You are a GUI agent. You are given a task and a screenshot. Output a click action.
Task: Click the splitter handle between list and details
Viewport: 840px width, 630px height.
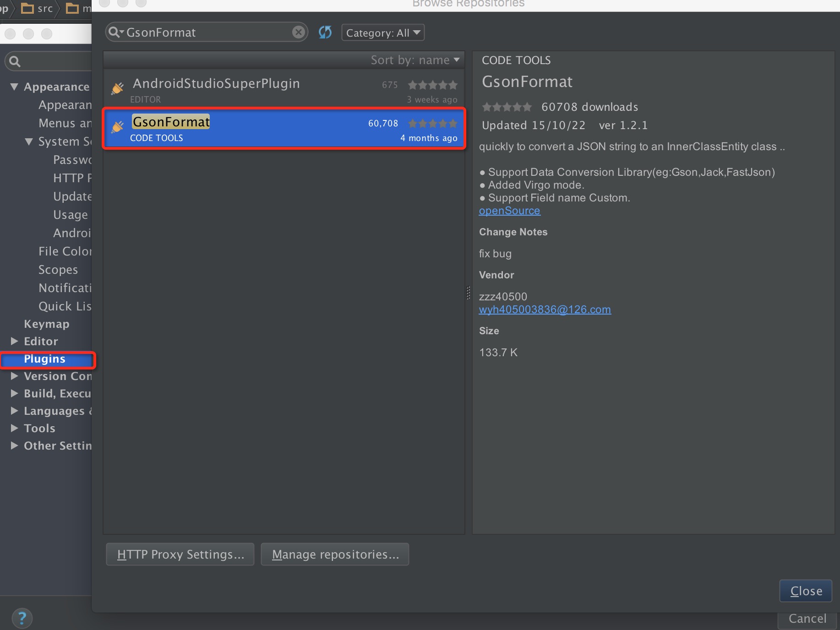click(468, 293)
